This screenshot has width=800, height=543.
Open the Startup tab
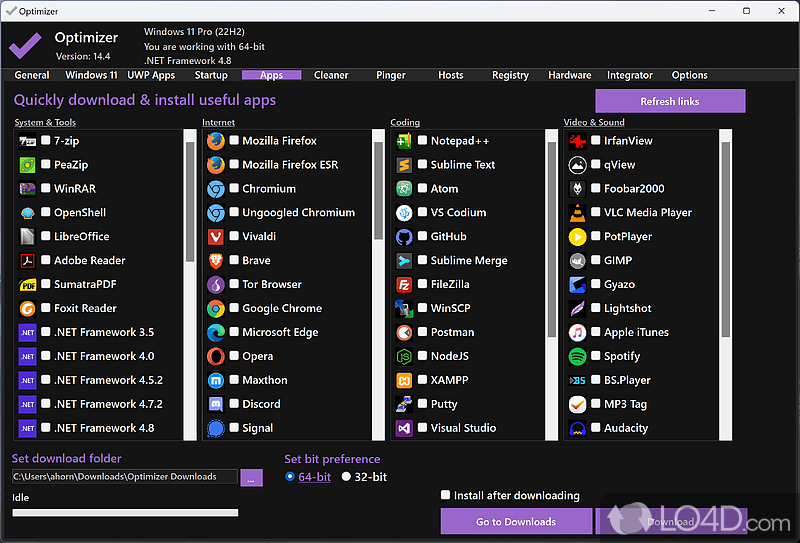point(211,75)
